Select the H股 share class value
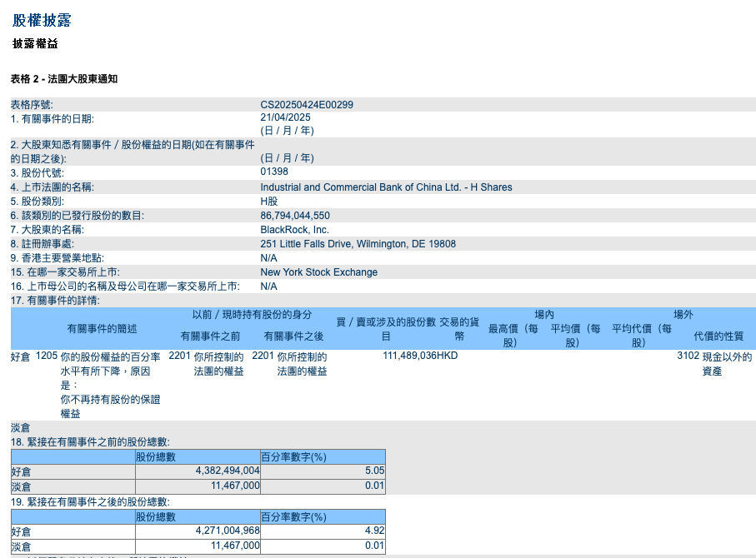 click(x=269, y=202)
